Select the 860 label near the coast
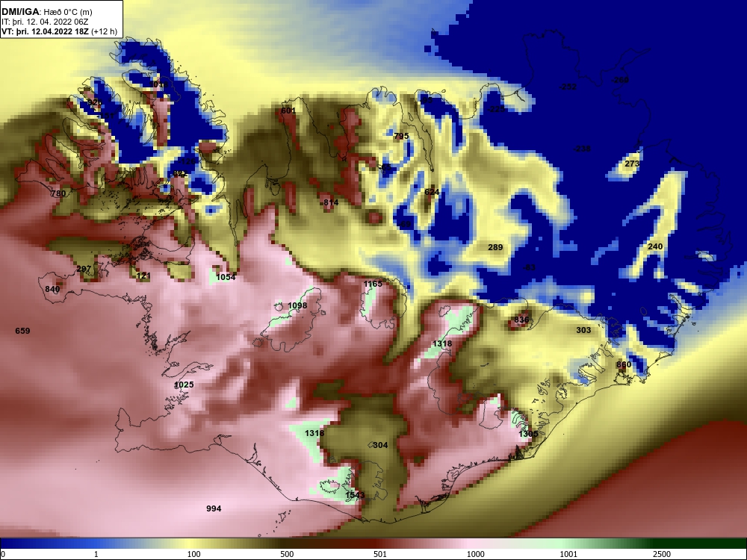 pos(623,365)
